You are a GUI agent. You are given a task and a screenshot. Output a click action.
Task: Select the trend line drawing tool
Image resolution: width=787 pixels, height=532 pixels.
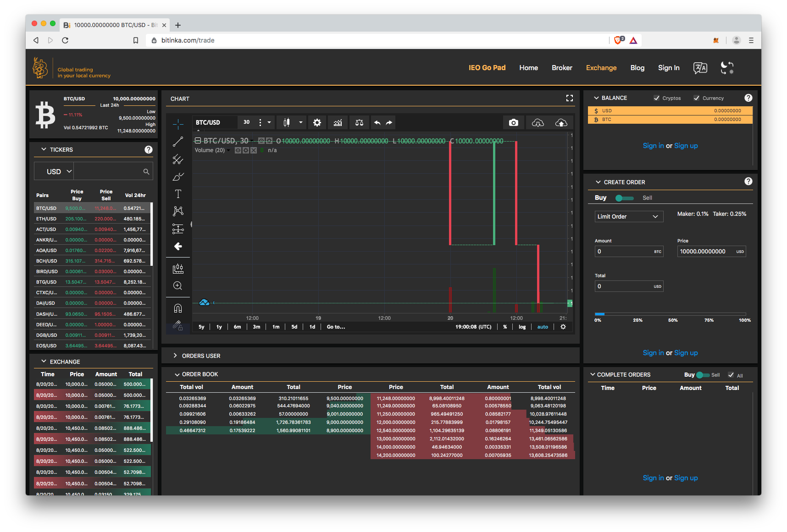178,142
